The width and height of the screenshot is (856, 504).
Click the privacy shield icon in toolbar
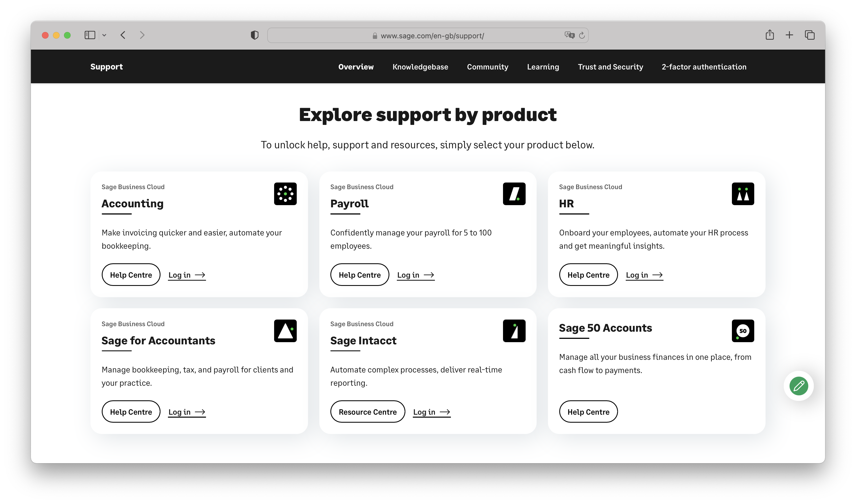point(255,35)
